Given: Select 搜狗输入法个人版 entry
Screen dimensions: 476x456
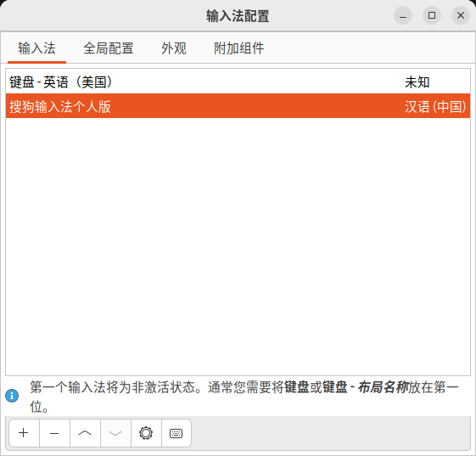Looking at the screenshot, I should coord(238,106).
